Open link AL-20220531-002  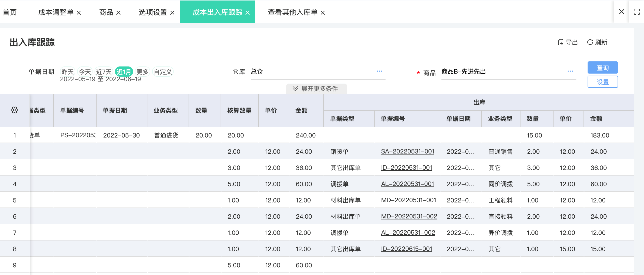(x=408, y=233)
